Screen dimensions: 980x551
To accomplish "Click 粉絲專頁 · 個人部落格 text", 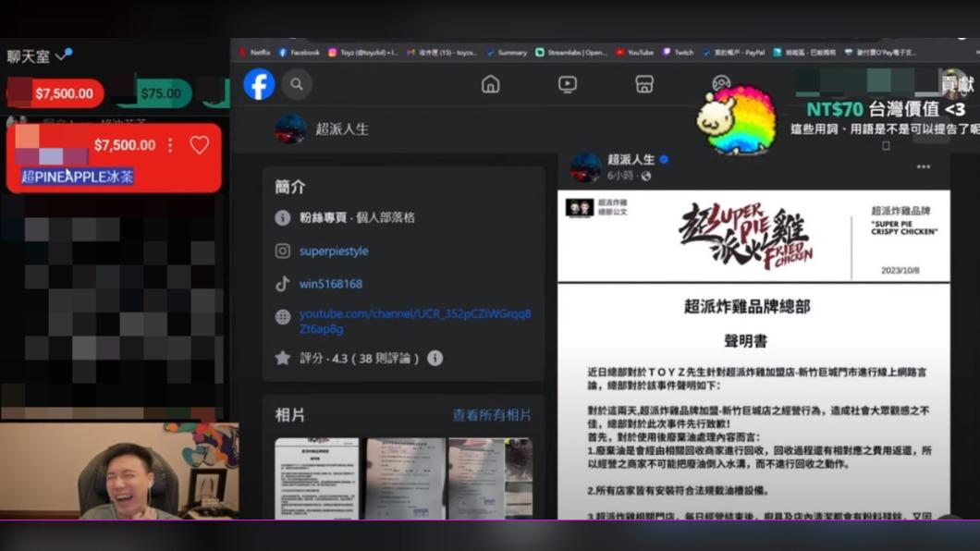I will (357, 217).
